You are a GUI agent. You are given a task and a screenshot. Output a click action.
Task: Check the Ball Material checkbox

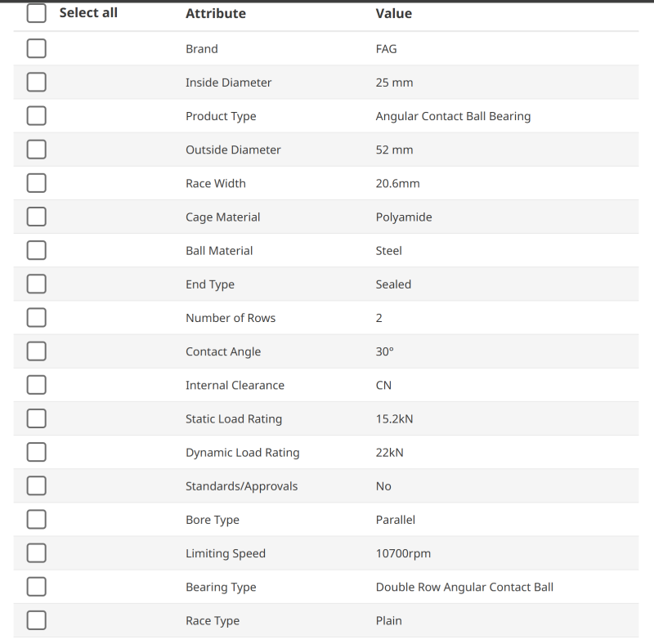36,250
